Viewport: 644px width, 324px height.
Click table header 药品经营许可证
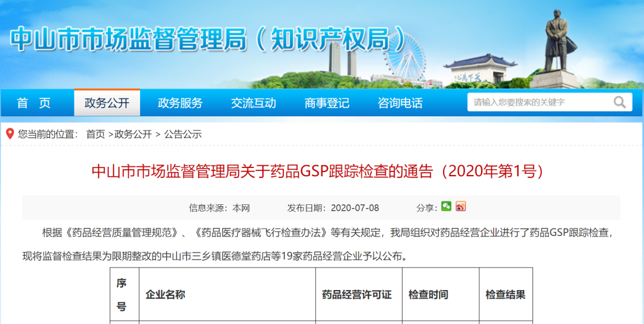click(357, 294)
